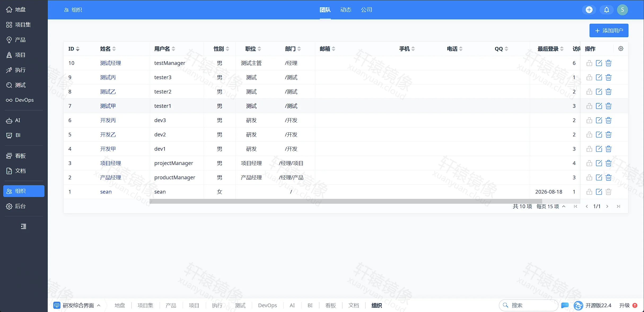Unlock icon for user tester2
Image resolution: width=644 pixels, height=312 pixels.
coord(589,92)
